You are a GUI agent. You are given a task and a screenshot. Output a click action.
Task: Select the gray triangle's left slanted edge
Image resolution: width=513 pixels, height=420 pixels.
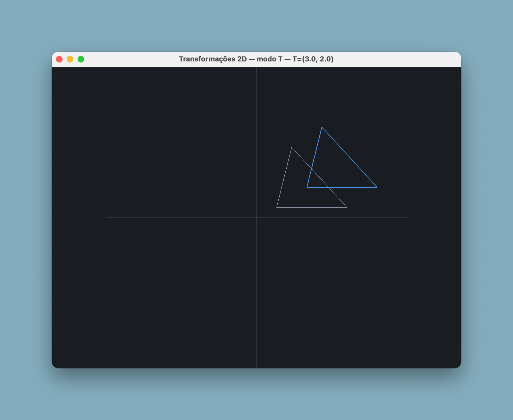[284, 177]
